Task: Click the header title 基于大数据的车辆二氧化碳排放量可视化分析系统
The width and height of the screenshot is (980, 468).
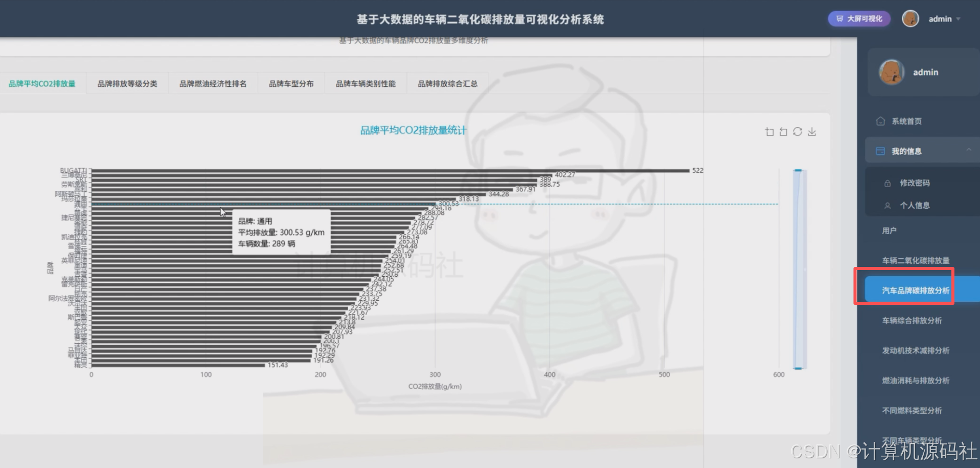Action: 480,19
